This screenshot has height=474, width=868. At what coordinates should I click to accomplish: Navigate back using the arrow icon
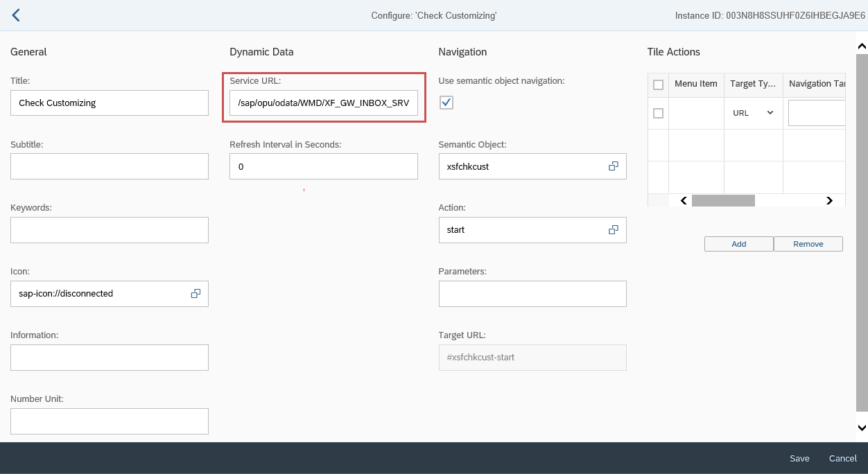click(x=15, y=15)
